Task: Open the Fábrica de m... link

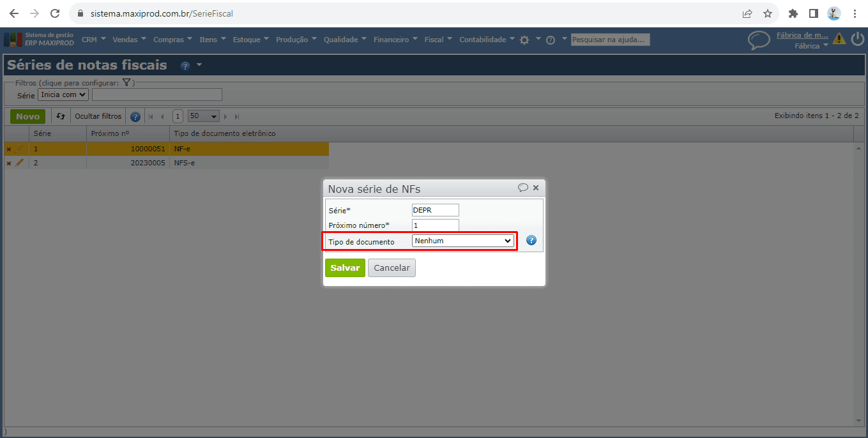Action: coord(802,35)
